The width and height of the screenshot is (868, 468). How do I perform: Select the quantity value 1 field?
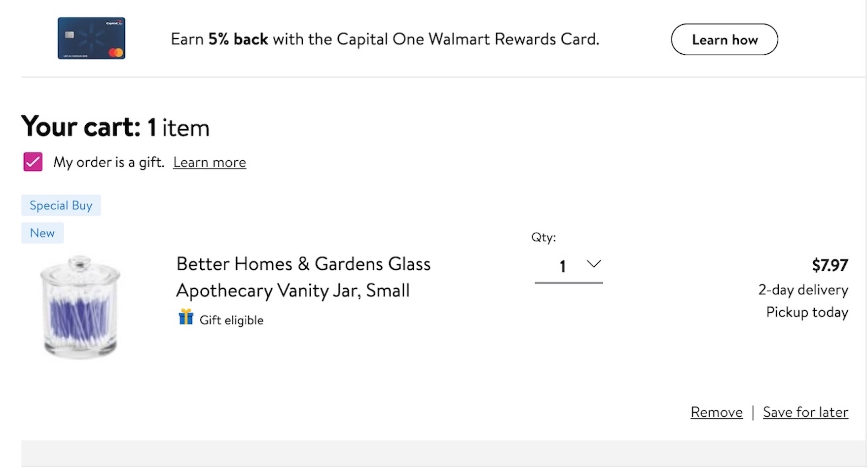click(562, 267)
